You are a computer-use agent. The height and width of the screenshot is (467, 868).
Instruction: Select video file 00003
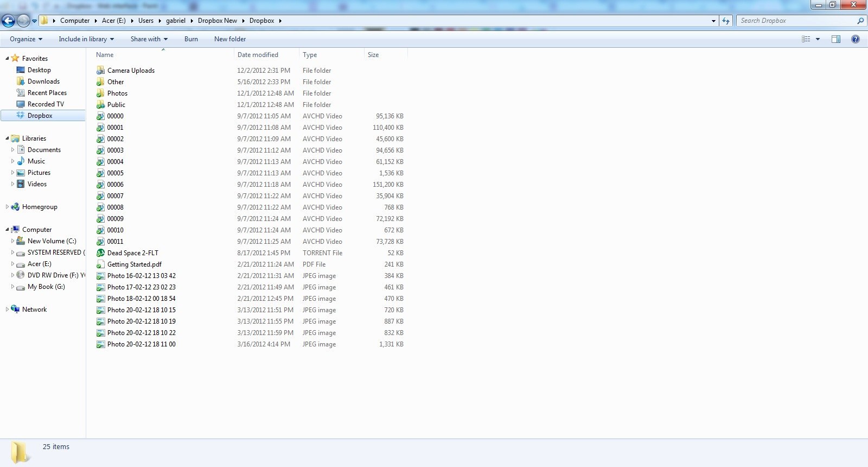pos(115,150)
